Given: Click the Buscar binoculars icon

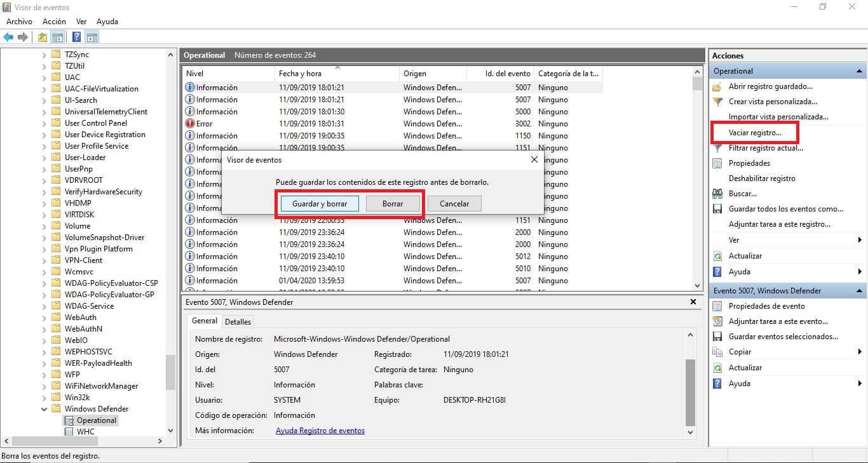Looking at the screenshot, I should [717, 194].
